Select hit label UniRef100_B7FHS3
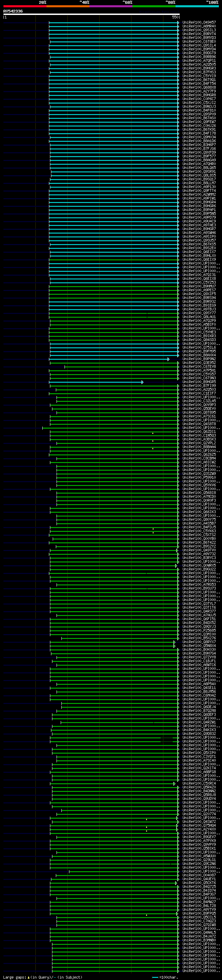The height and width of the screenshot is (980, 222). [x=199, y=72]
